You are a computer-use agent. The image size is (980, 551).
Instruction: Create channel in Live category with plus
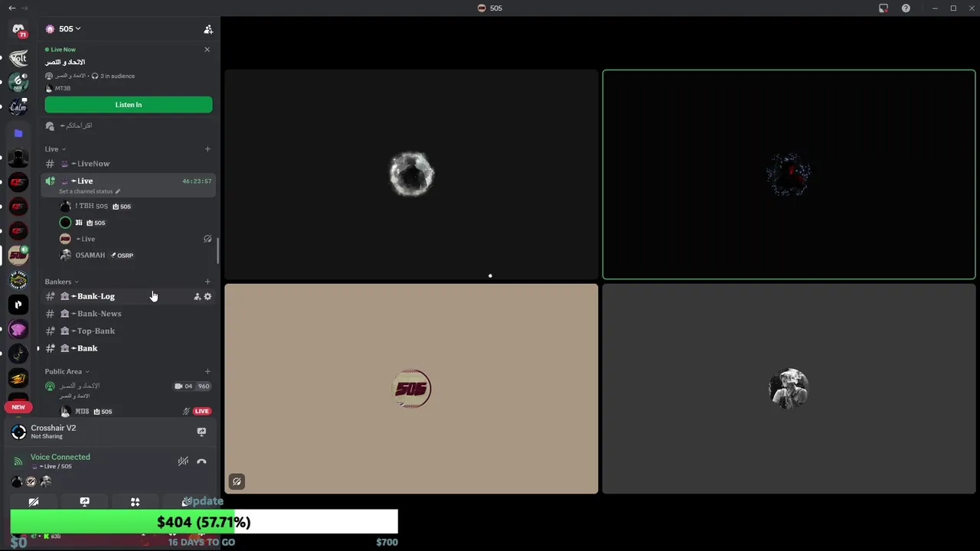click(x=207, y=149)
